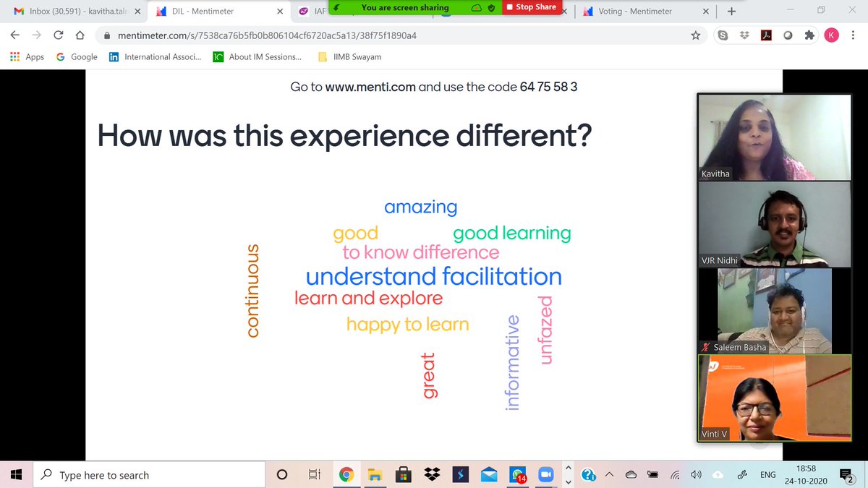Close the DIL - Mentimeter tab

279,12
